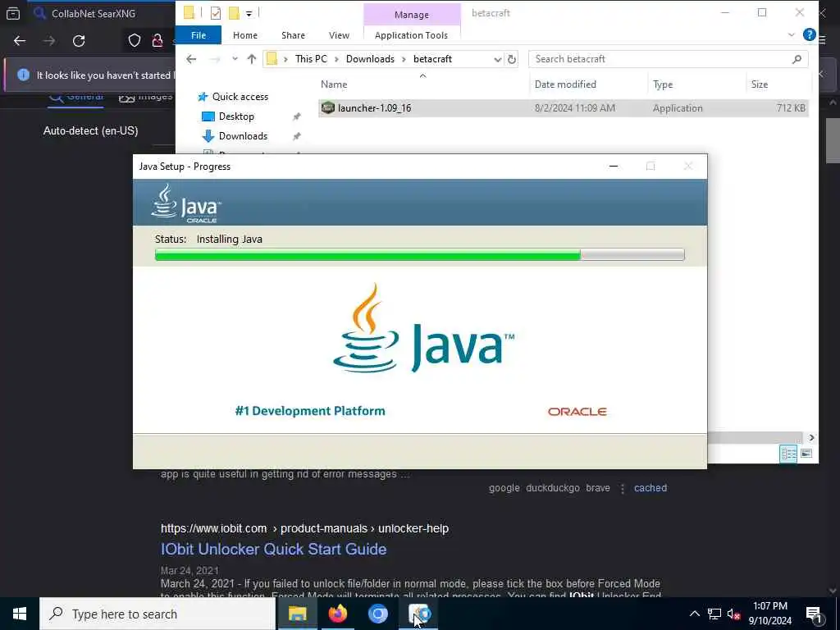Select Quick access in navigation pane
Screen dimensions: 840x630
[240, 97]
